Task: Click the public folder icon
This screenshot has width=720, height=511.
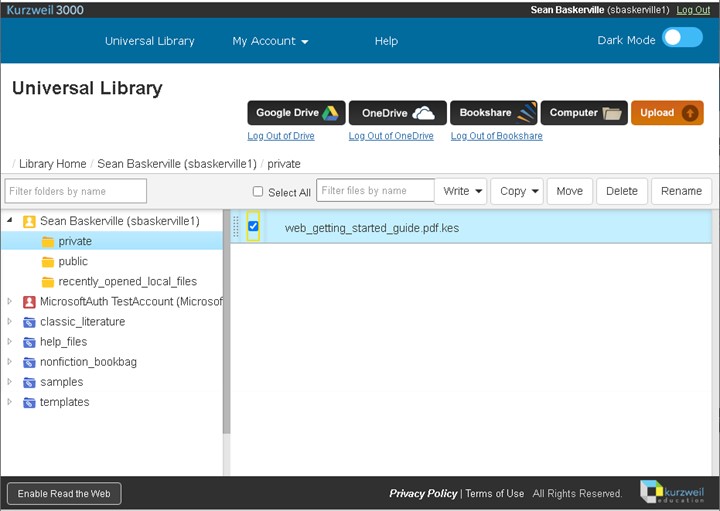Action: (48, 262)
